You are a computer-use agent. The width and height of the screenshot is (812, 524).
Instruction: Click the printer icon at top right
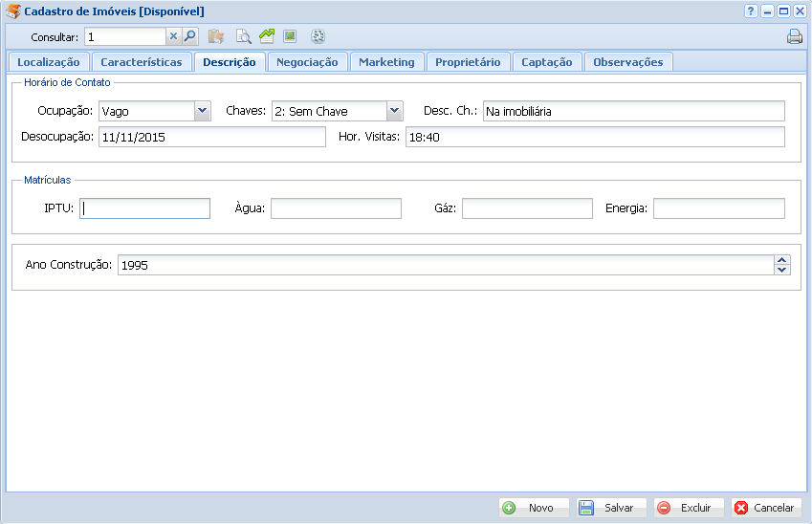tap(794, 37)
